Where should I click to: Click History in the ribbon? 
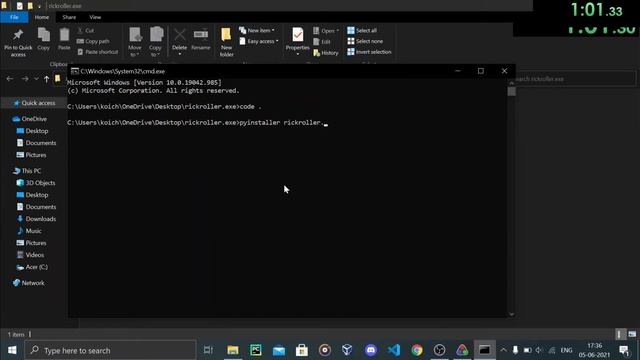(326, 53)
